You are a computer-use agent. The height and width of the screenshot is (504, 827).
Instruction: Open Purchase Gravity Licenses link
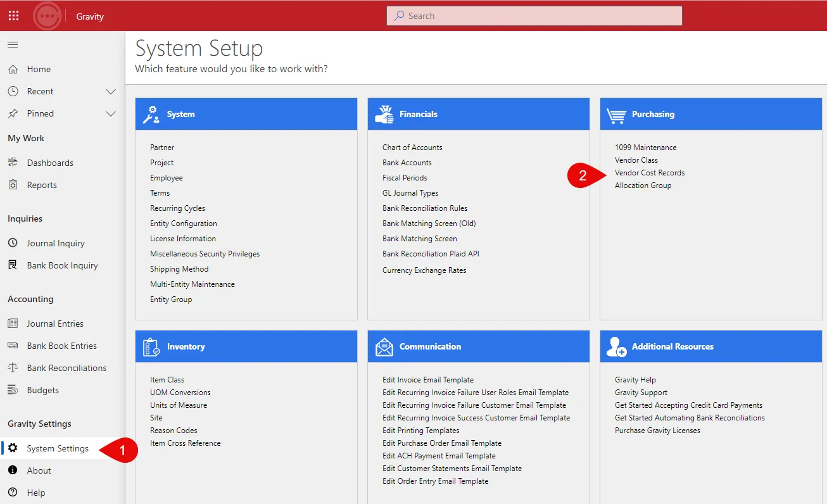[657, 431]
